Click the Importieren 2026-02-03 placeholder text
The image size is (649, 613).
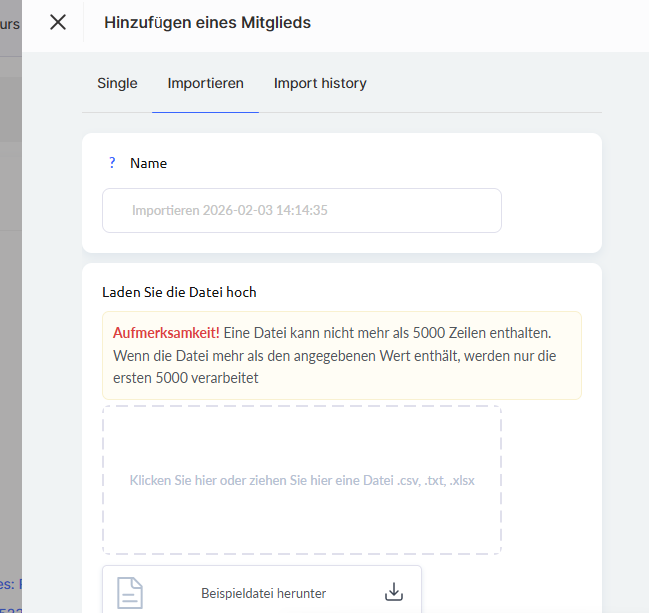pos(230,211)
